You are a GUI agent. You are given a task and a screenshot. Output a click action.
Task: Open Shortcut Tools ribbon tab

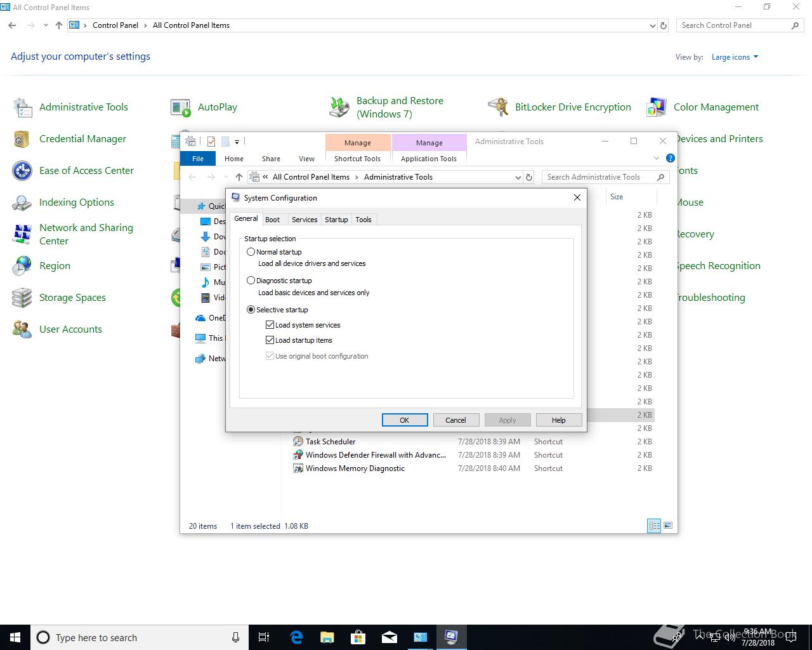357,159
